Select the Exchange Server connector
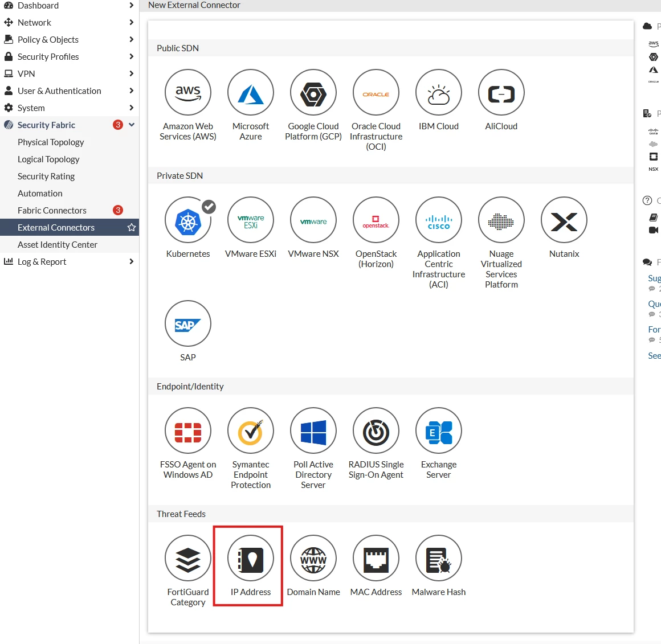The height and width of the screenshot is (644, 661). (438, 430)
